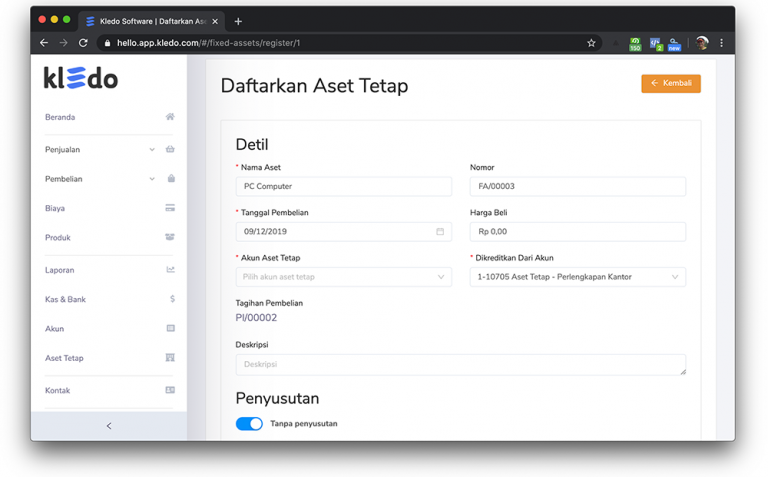
Task: Open the calendar picker icon in Tanggal Pembelian
Action: pos(440,231)
